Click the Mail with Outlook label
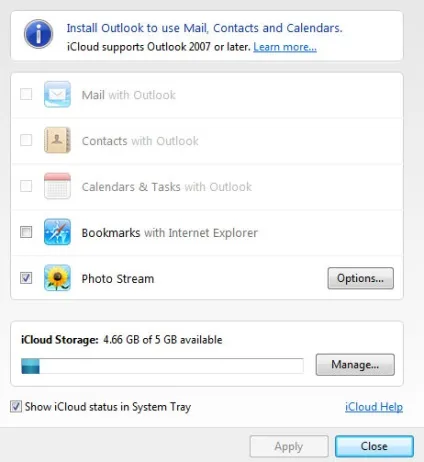 point(129,95)
